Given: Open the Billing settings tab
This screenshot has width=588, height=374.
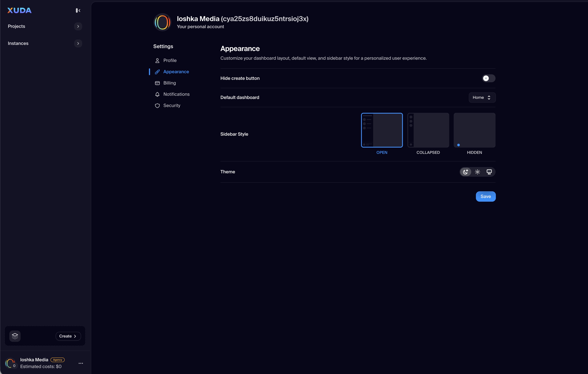Looking at the screenshot, I should 170,83.
